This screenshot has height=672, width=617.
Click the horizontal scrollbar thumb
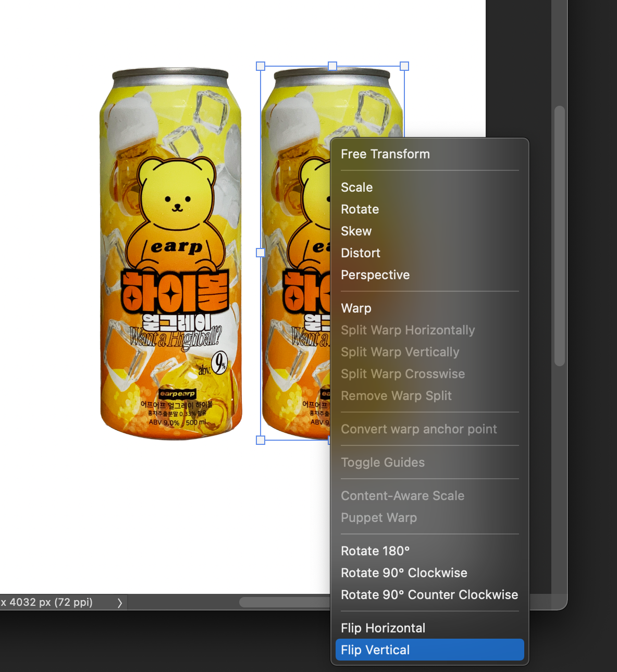(x=285, y=602)
